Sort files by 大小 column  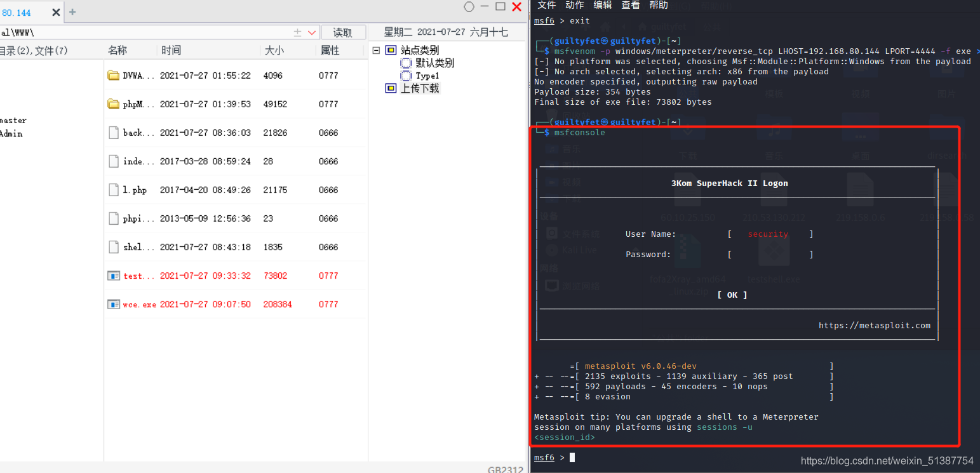click(274, 50)
